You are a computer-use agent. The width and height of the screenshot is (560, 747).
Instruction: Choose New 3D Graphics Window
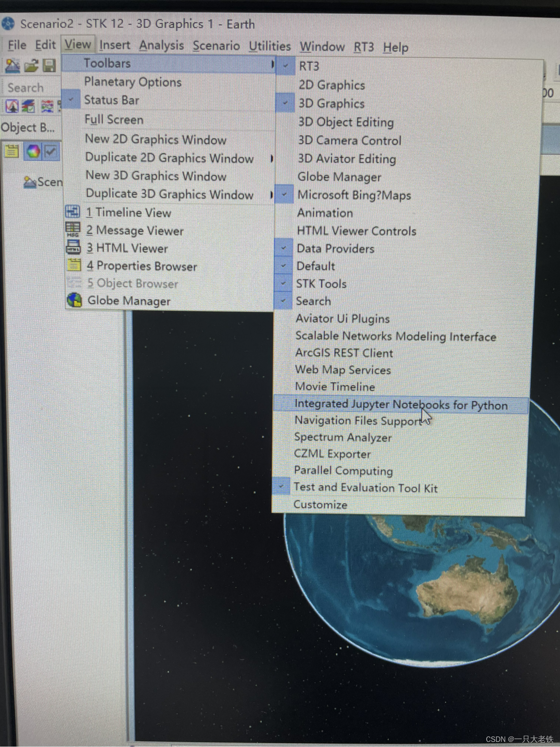tap(169, 176)
